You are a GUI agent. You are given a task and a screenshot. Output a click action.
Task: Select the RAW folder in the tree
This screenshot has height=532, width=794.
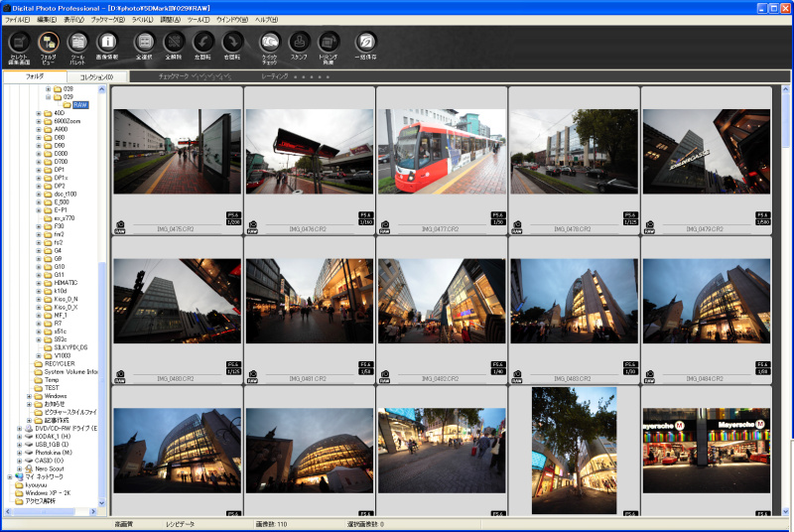point(80,105)
